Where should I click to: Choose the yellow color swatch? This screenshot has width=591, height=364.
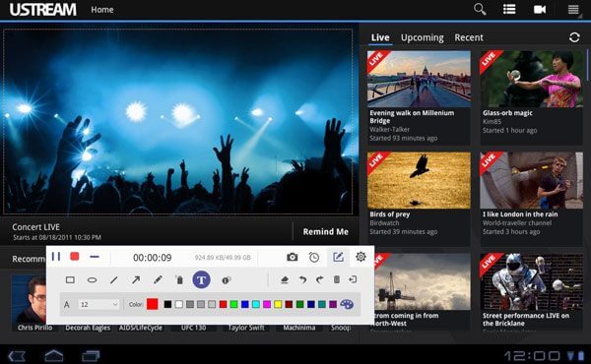pos(278,304)
